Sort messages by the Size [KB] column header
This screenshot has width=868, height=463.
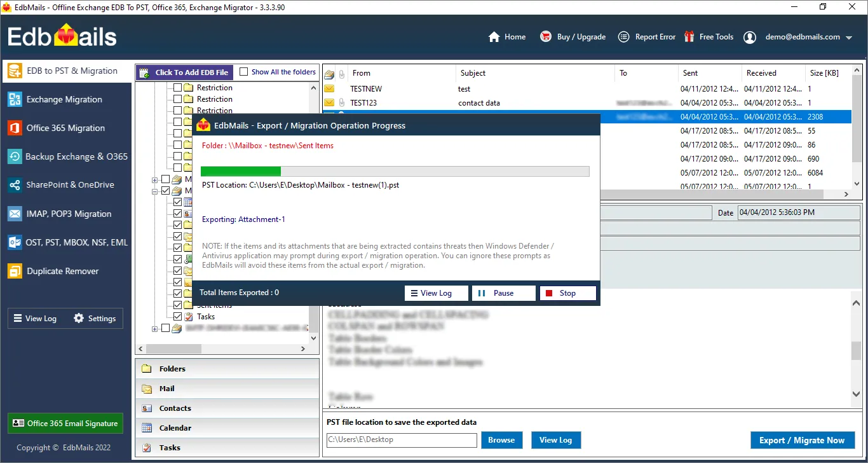pos(828,73)
